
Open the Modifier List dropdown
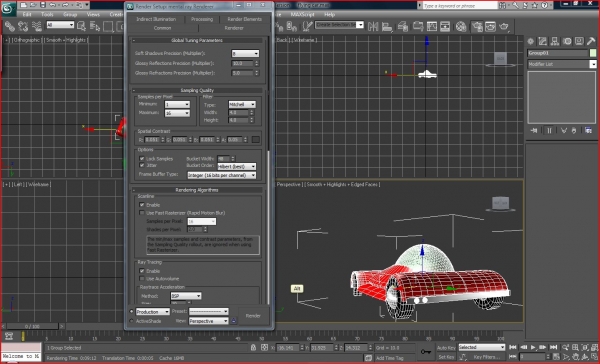[562, 64]
